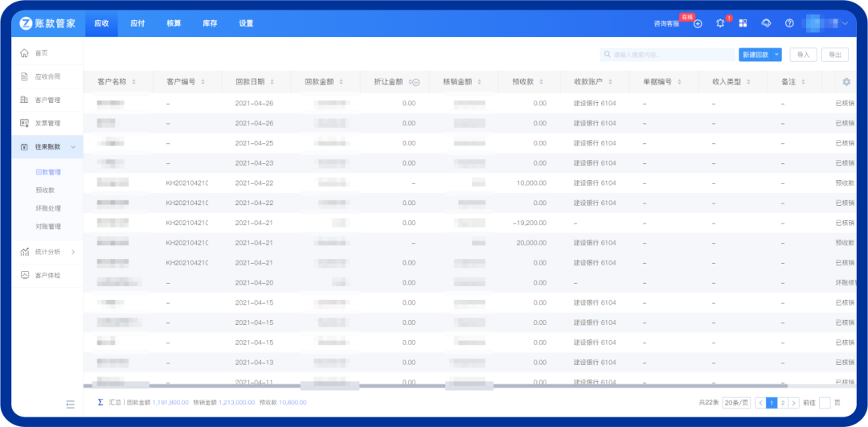Screen dimensions: 868x427
Task: Click the customer service headset icon
Action: click(x=766, y=23)
